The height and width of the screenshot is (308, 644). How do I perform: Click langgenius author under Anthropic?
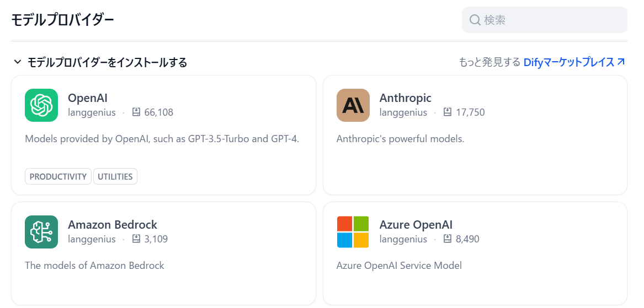[x=403, y=112]
